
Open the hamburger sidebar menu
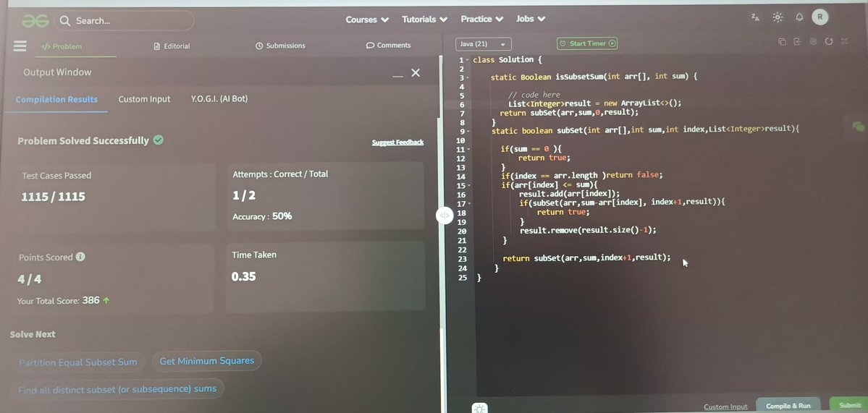[20, 46]
